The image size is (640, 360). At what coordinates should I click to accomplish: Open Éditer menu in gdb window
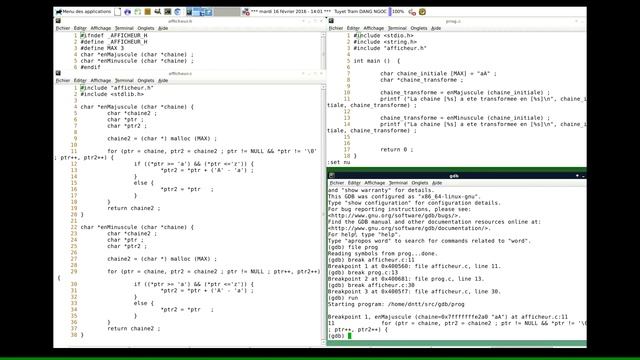pos(354,183)
